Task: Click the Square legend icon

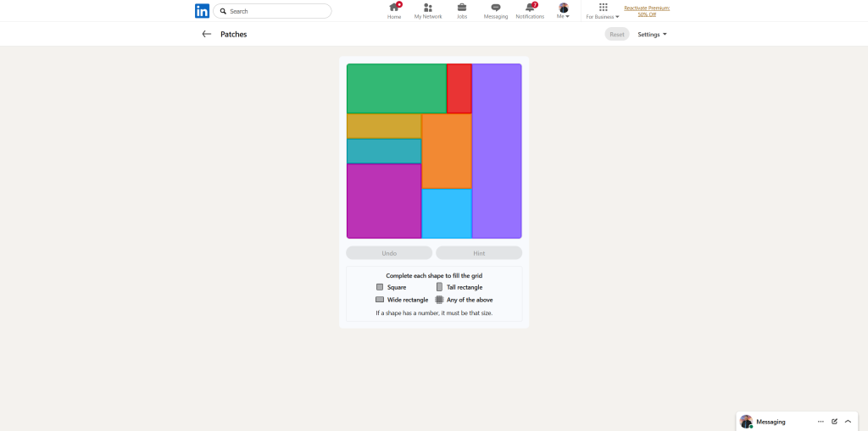Action: (380, 287)
